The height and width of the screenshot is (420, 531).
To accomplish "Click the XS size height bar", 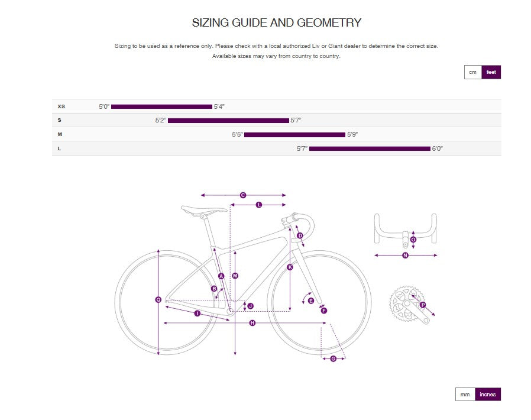I will (161, 106).
